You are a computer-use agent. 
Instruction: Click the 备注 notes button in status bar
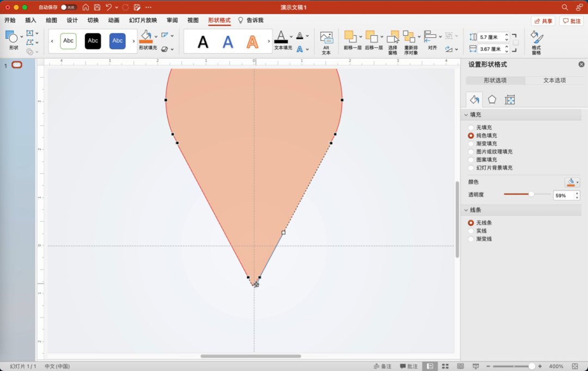tap(383, 366)
